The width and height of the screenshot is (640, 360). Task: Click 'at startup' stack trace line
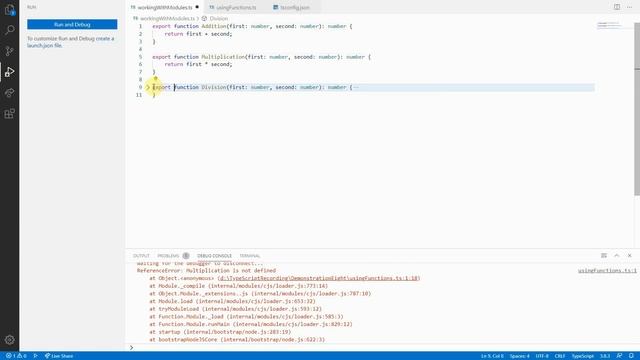click(220, 332)
